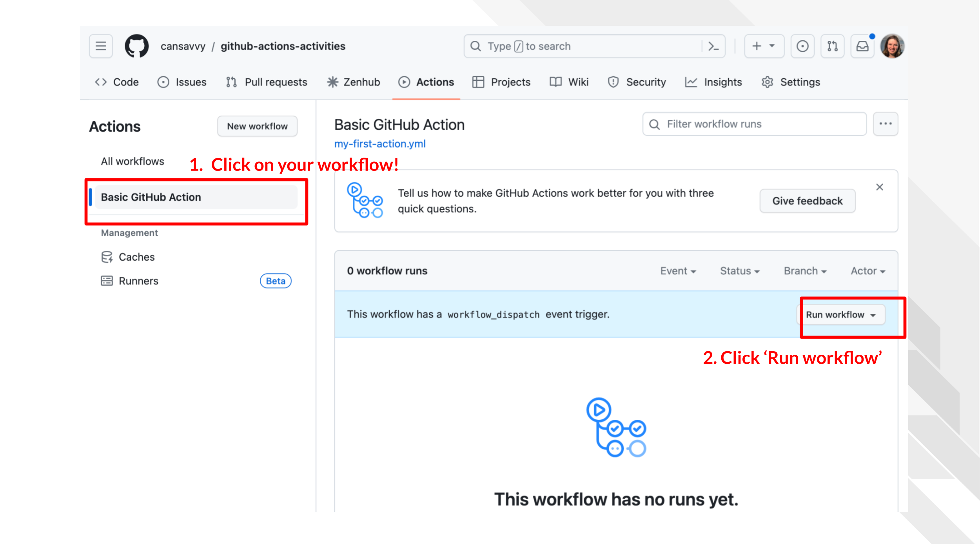Expand the Event filter dropdown
980x544 pixels.
678,271
